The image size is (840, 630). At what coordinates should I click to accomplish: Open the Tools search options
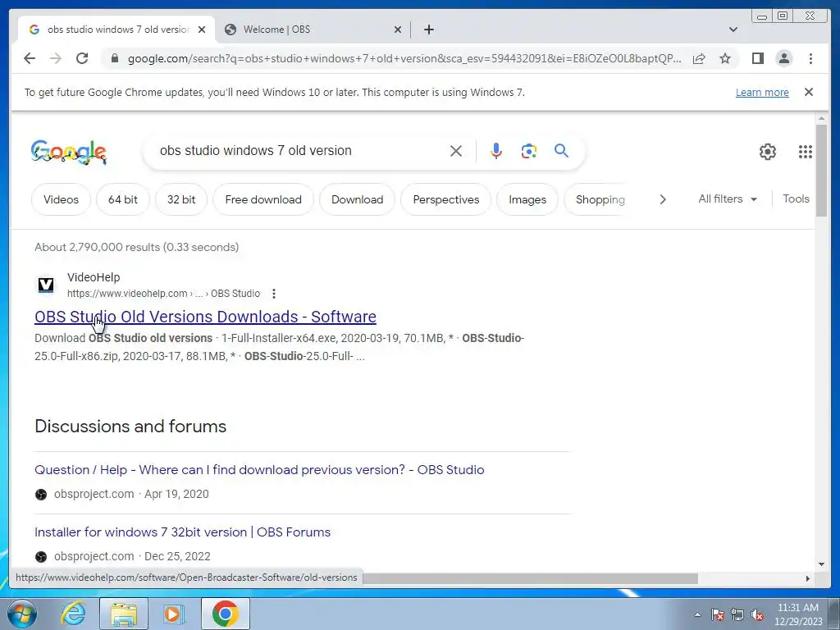[x=796, y=199]
